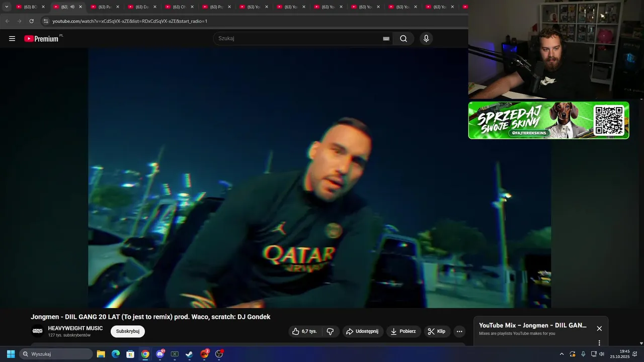Open Discord from taskbar

tap(160, 354)
